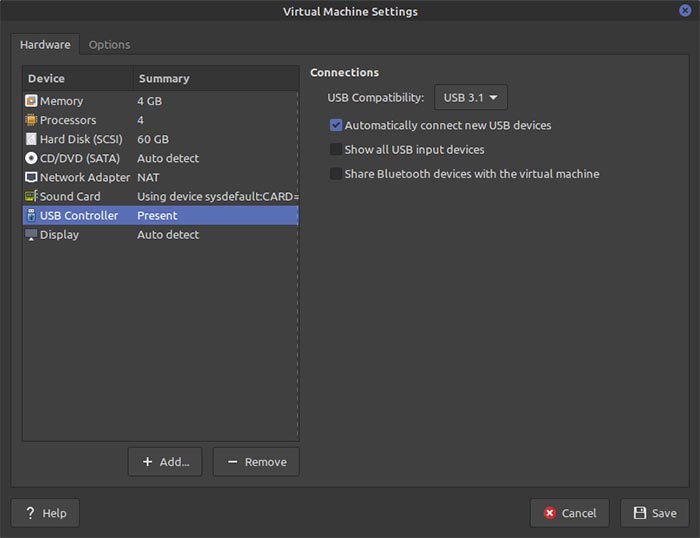Click the NAT network summary
Viewport: 700px width, 538px height.
148,177
